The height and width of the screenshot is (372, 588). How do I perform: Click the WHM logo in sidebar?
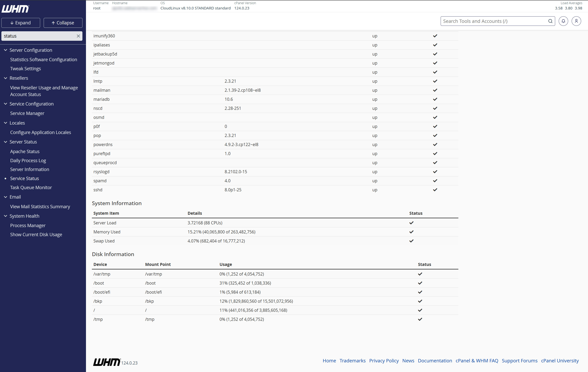click(x=15, y=9)
